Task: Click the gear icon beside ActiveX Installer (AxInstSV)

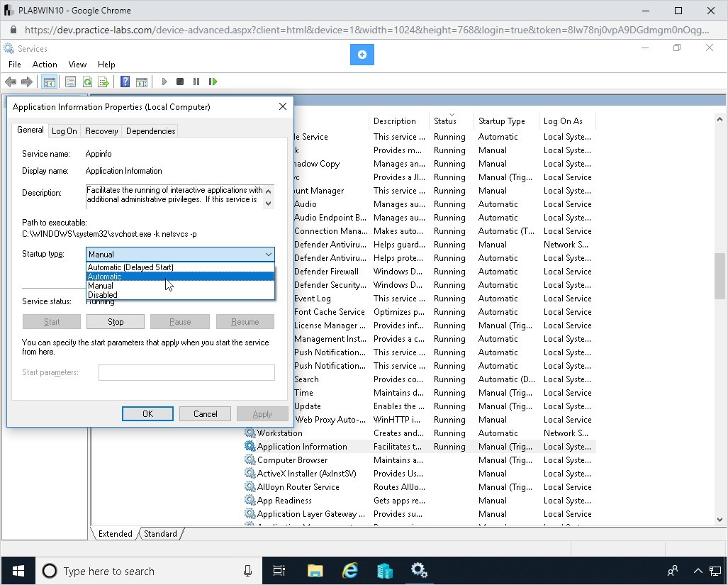Action: click(x=250, y=473)
